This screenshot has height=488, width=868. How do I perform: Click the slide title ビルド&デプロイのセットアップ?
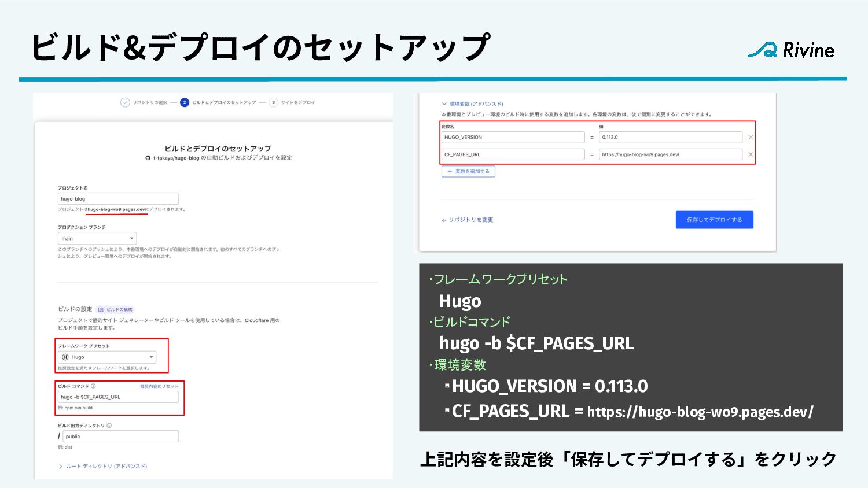coord(261,47)
